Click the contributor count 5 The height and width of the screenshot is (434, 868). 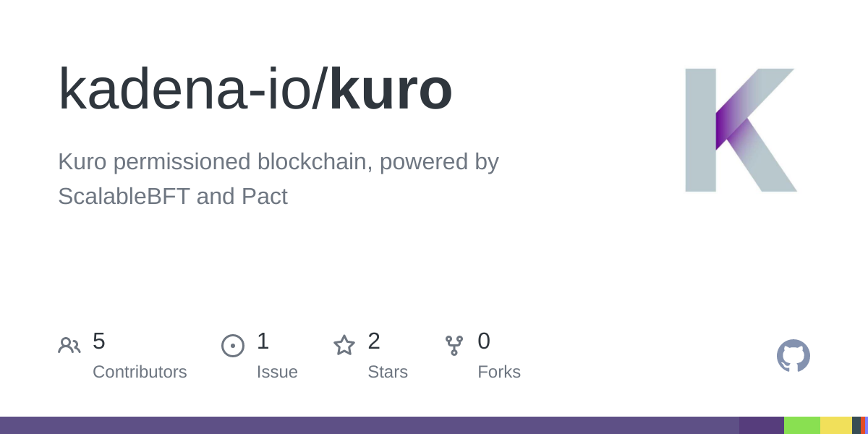click(x=99, y=341)
